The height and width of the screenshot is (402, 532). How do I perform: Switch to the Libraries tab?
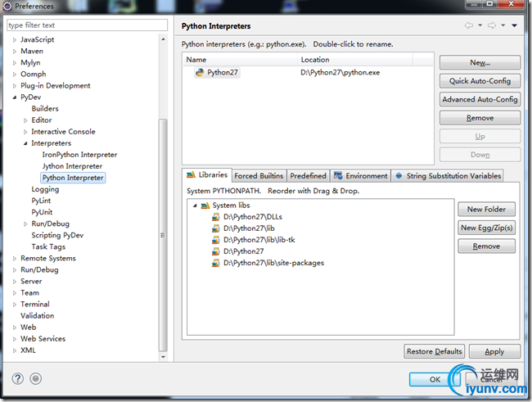tap(207, 175)
